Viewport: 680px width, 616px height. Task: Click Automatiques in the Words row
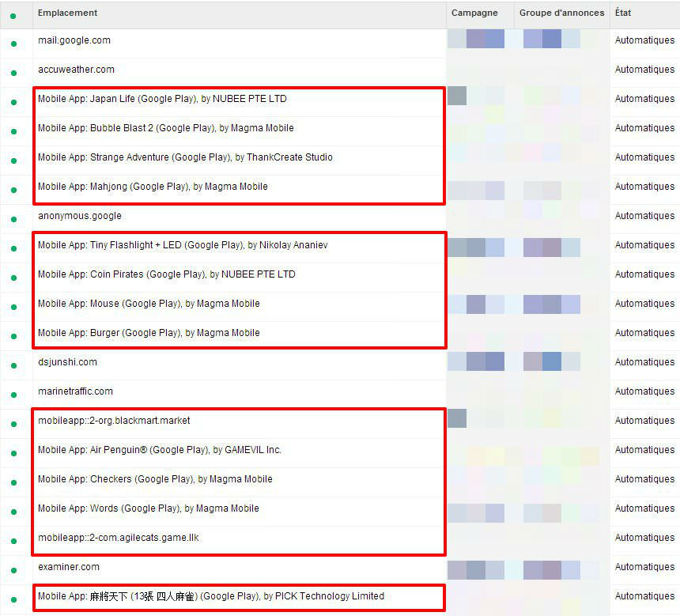click(645, 508)
